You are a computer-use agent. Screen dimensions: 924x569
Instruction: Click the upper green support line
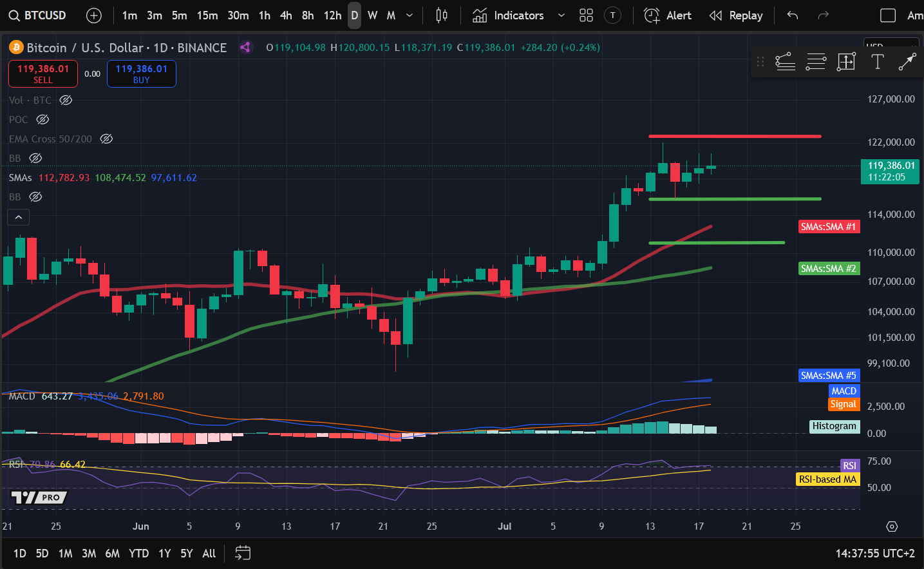735,199
